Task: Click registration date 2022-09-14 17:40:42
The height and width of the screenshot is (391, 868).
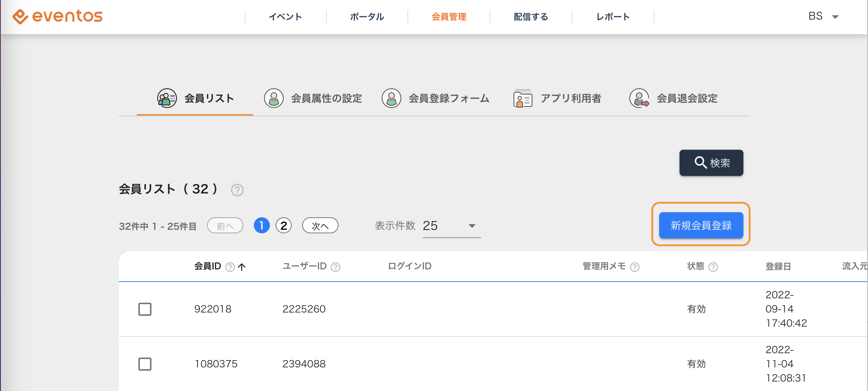Action: [x=786, y=309]
